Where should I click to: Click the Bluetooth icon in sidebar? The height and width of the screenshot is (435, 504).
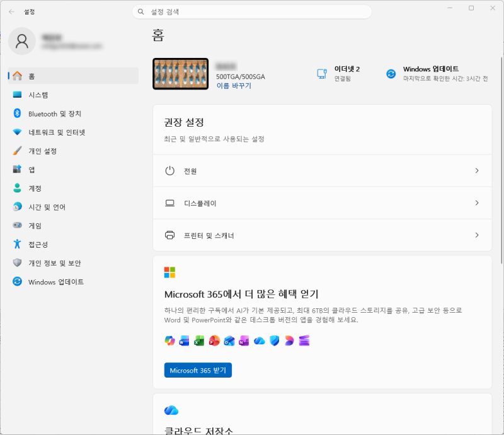(18, 113)
